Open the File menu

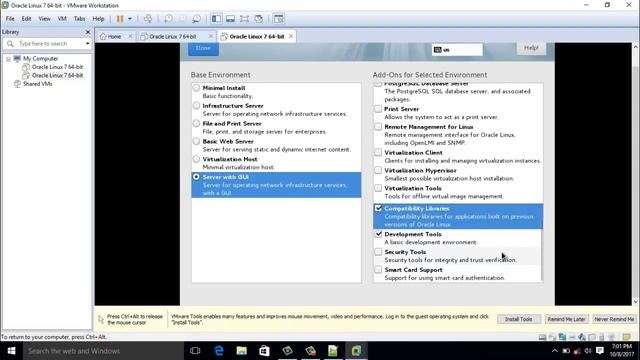[x=10, y=19]
